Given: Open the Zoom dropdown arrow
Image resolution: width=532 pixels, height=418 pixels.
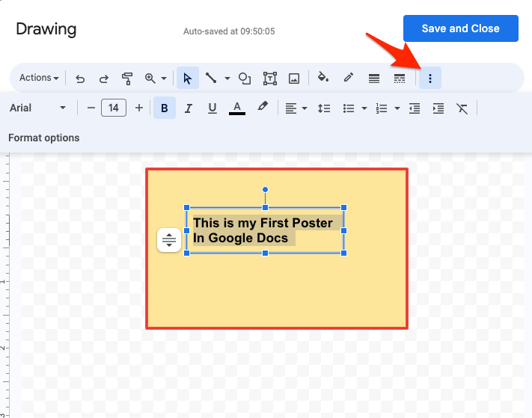Looking at the screenshot, I should click(164, 79).
